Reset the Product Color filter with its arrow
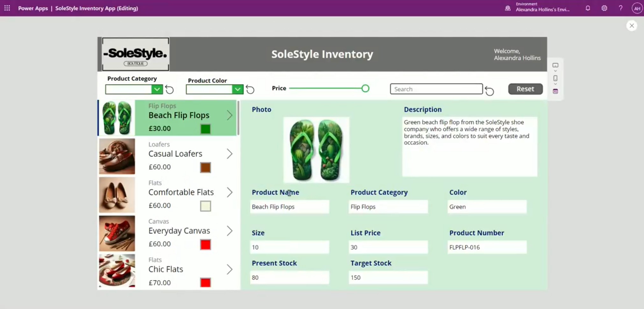The image size is (644, 309). pyautogui.click(x=250, y=90)
